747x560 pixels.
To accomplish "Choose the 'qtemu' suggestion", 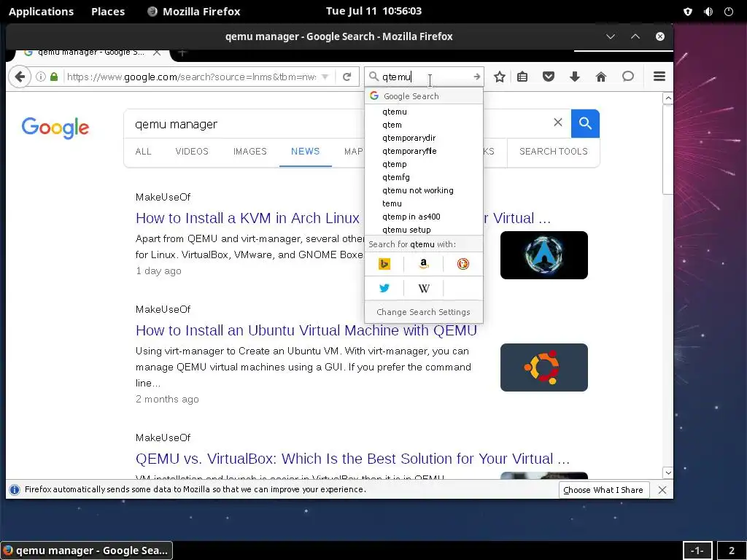I will click(424, 112).
